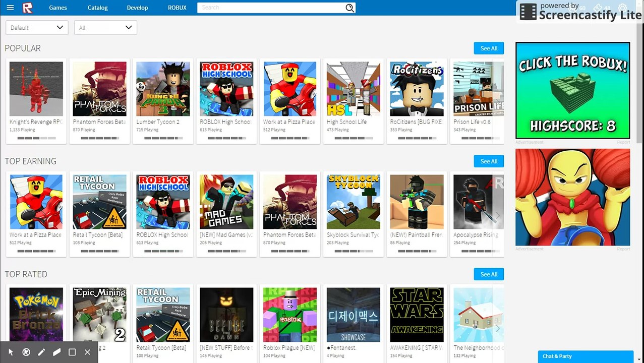The image size is (644, 363).
Task: Click the ROBLOX logo icon
Action: 28,8
